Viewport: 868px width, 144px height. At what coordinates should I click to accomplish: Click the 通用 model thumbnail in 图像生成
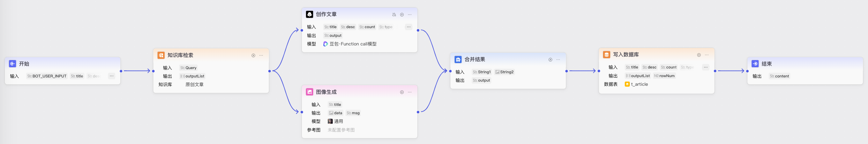click(x=330, y=121)
